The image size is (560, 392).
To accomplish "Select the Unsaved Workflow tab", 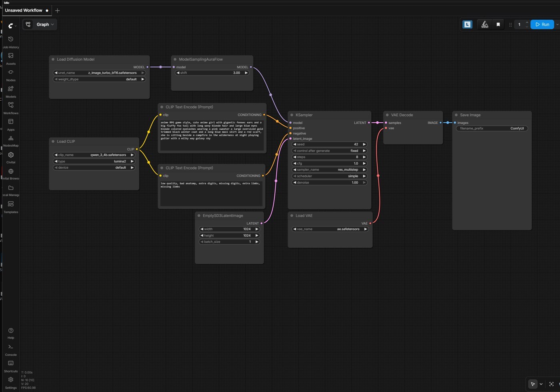I will pos(26,10).
